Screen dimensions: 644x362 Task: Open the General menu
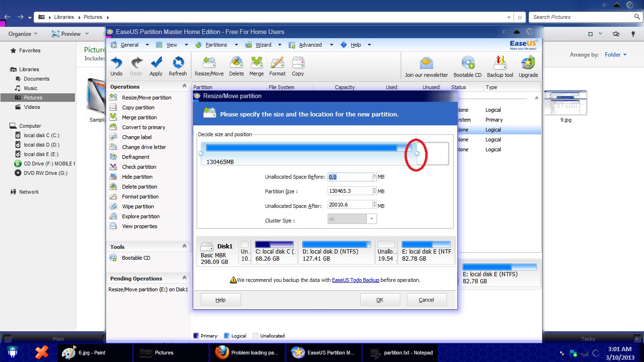tap(129, 45)
